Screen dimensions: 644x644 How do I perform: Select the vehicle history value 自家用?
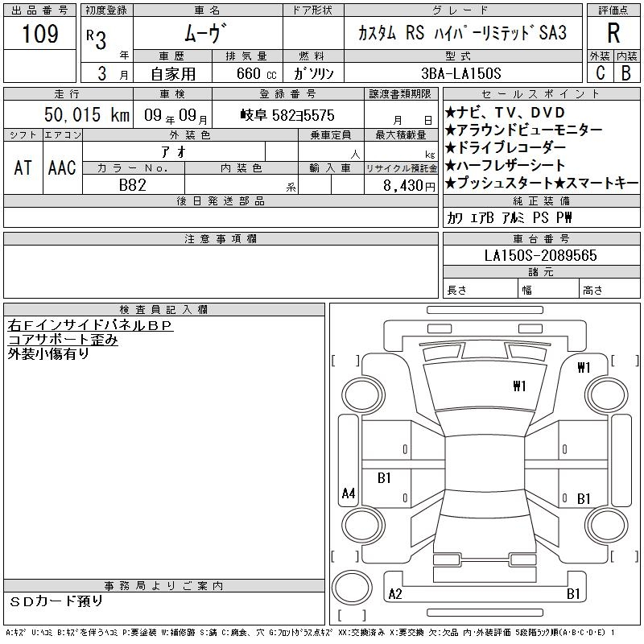pos(173,74)
